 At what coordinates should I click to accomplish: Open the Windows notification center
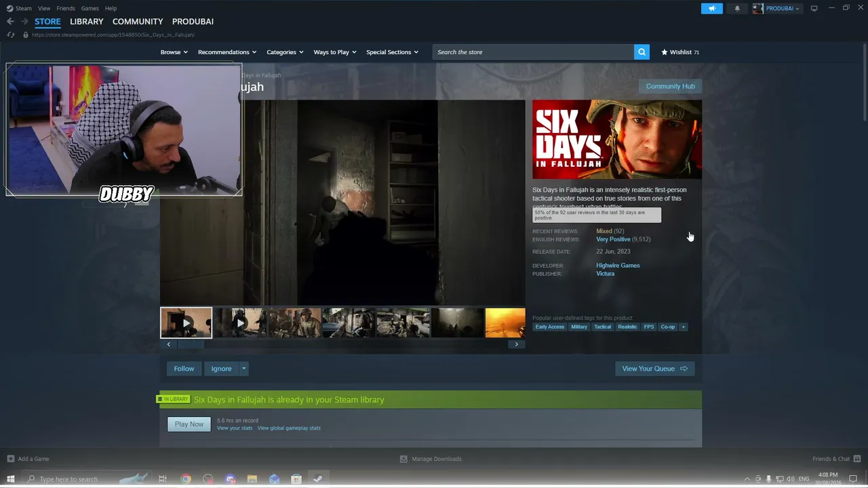point(853,479)
